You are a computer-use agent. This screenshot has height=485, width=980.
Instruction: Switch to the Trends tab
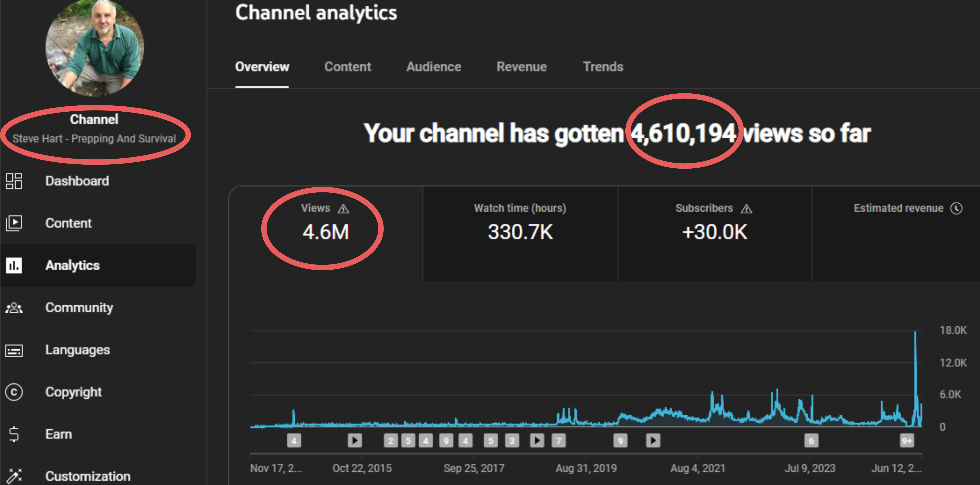click(x=603, y=67)
